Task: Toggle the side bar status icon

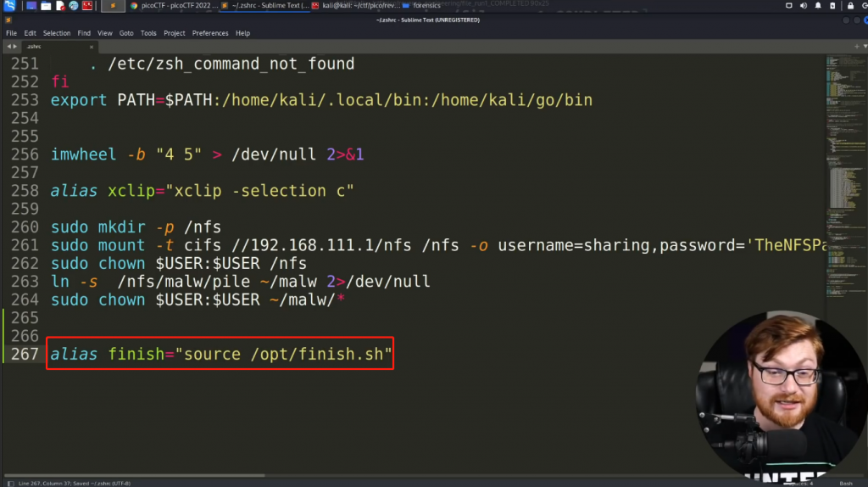Action: pyautogui.click(x=10, y=483)
